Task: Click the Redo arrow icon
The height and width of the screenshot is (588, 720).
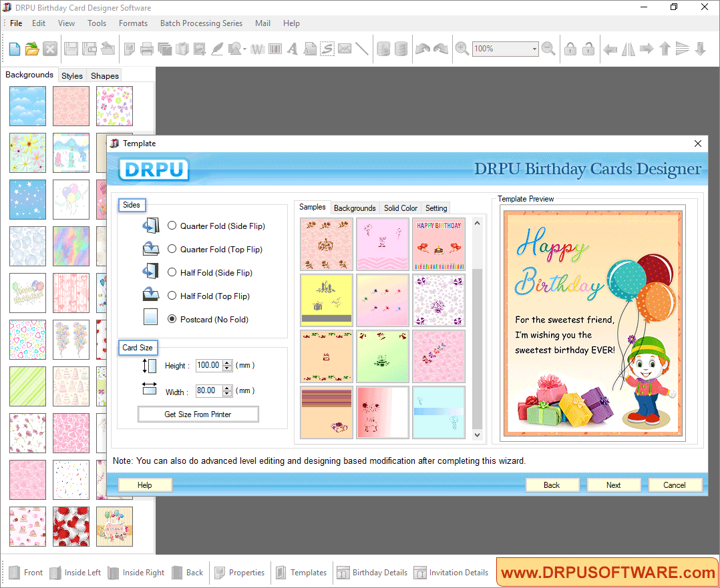Action: coord(441,49)
